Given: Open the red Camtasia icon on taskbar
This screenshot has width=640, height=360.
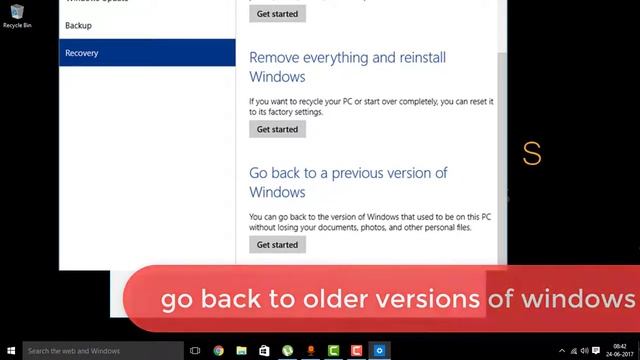Looking at the screenshot, I should coord(356,351).
